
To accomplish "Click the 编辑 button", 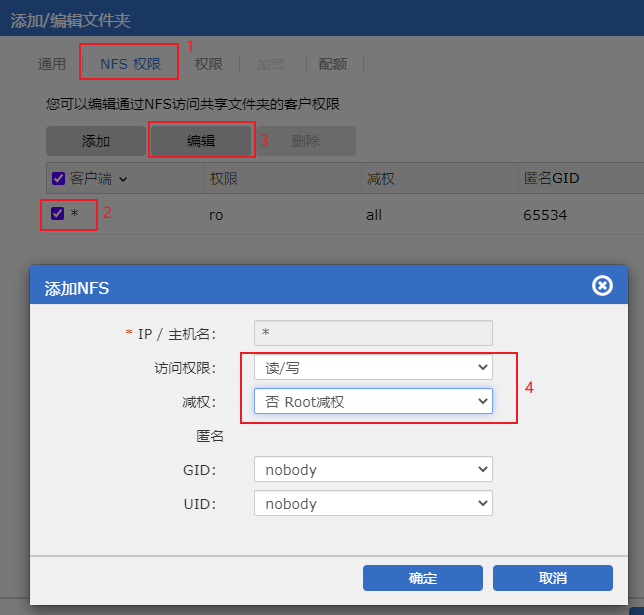I will click(x=200, y=141).
